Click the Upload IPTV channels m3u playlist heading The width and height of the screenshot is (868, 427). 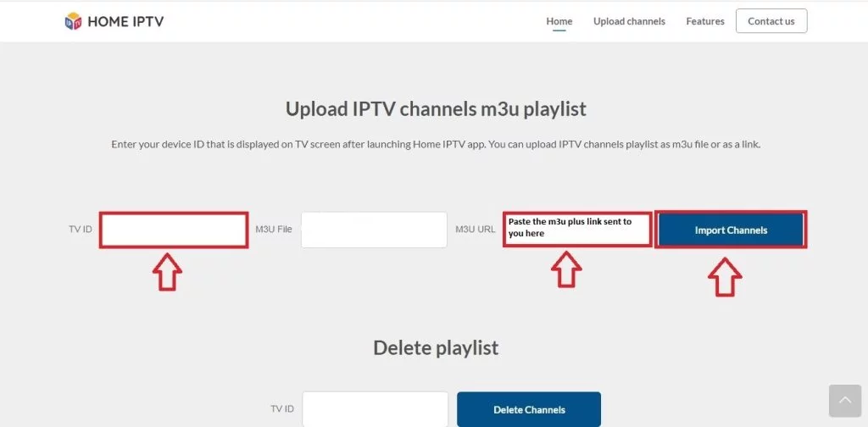436,109
